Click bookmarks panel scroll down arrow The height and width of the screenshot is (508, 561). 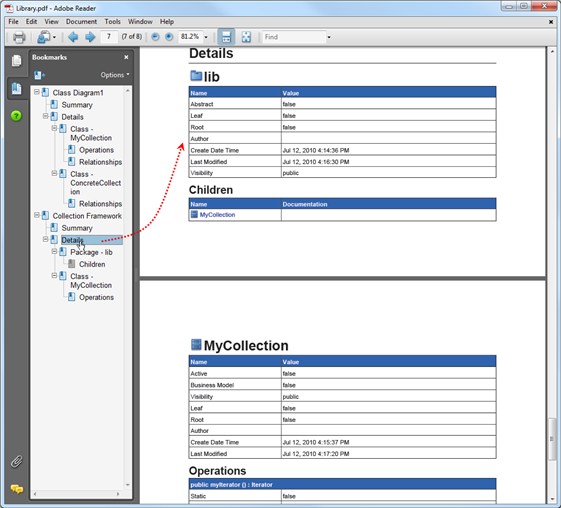(x=127, y=485)
